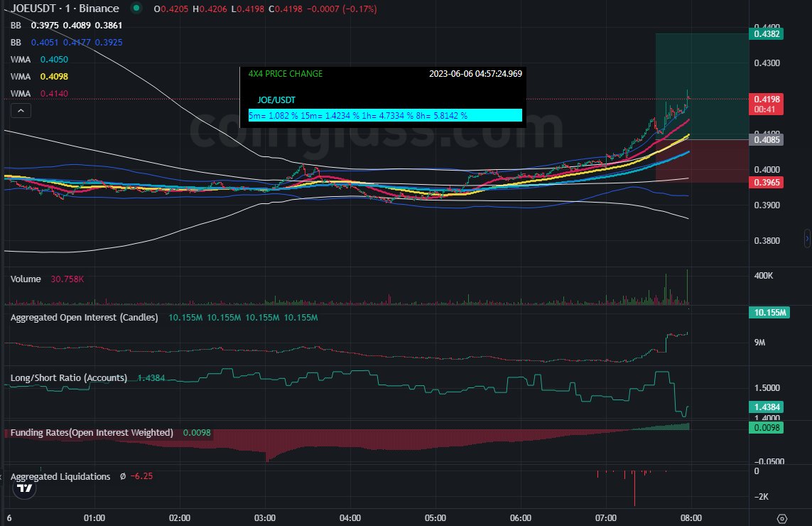Collapse the indicator legend using the chevron
The width and height of the screenshot is (812, 526).
coord(21,111)
